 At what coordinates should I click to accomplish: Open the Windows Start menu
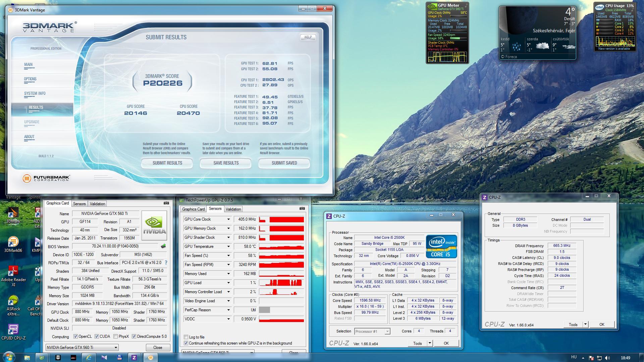[x=8, y=357]
